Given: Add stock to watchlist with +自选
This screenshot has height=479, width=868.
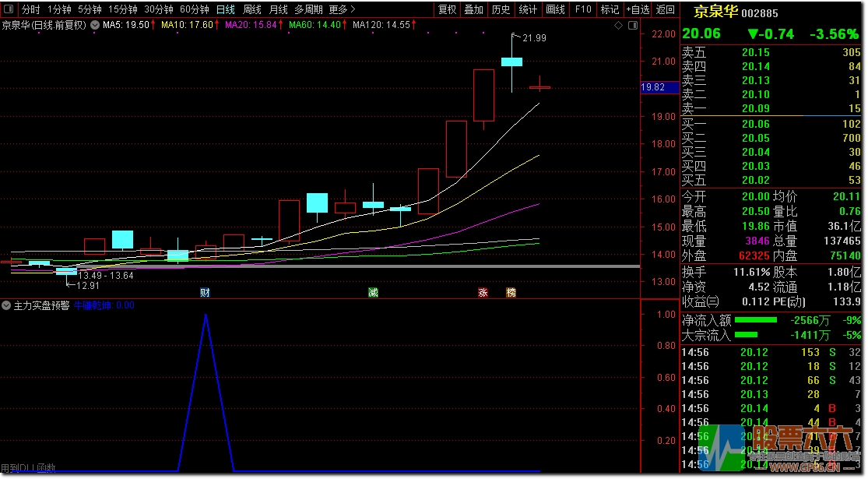Looking at the screenshot, I should (x=637, y=9).
